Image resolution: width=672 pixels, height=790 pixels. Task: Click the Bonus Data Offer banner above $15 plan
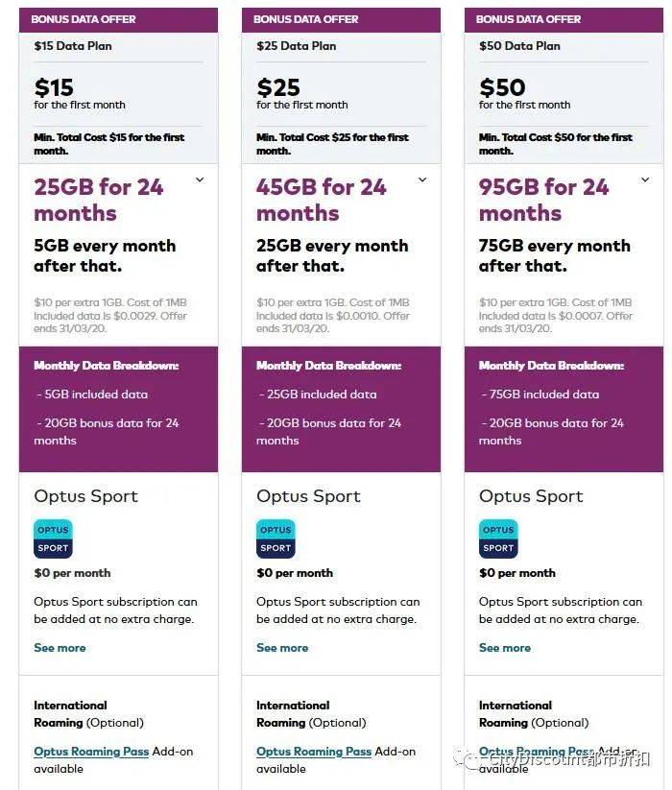(118, 19)
